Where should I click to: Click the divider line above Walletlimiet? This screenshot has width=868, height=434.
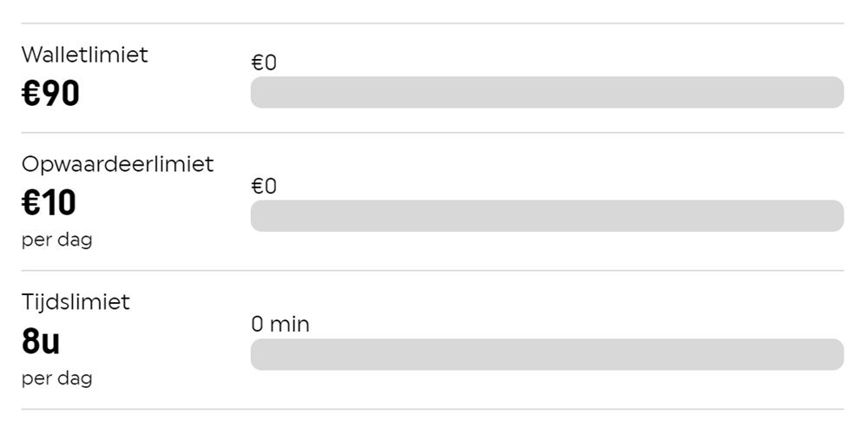(x=432, y=23)
